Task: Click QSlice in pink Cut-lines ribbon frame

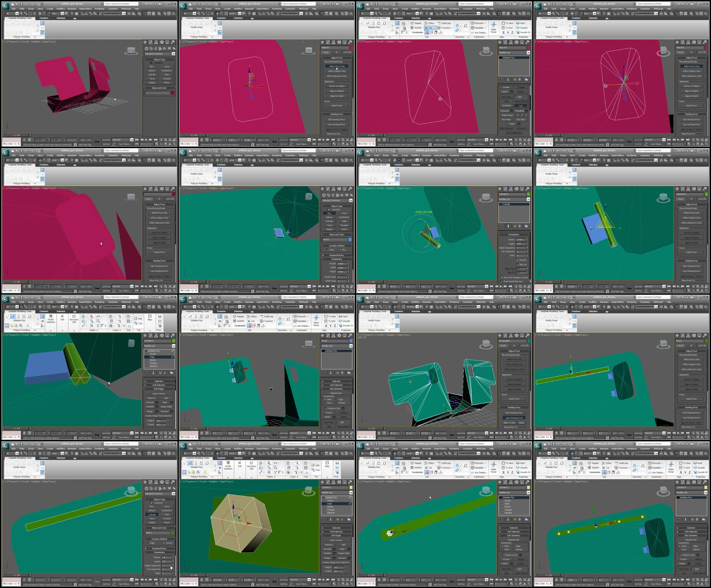Action: [429, 23]
